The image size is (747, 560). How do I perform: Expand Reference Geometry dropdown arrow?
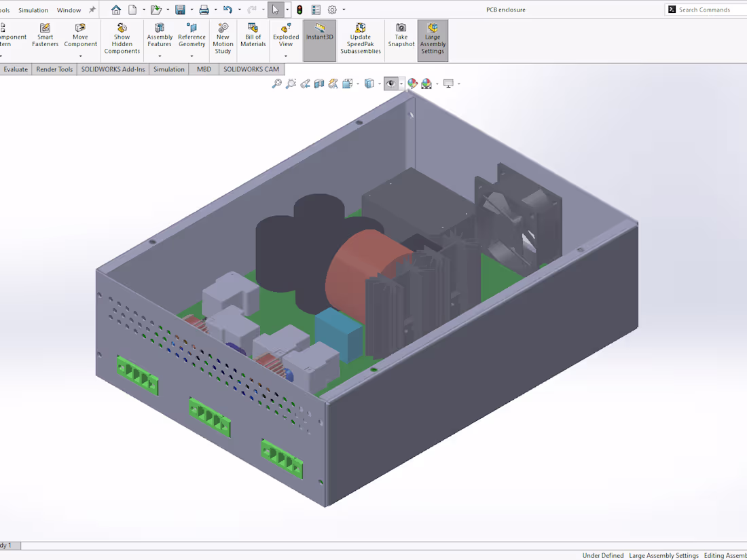(x=192, y=56)
